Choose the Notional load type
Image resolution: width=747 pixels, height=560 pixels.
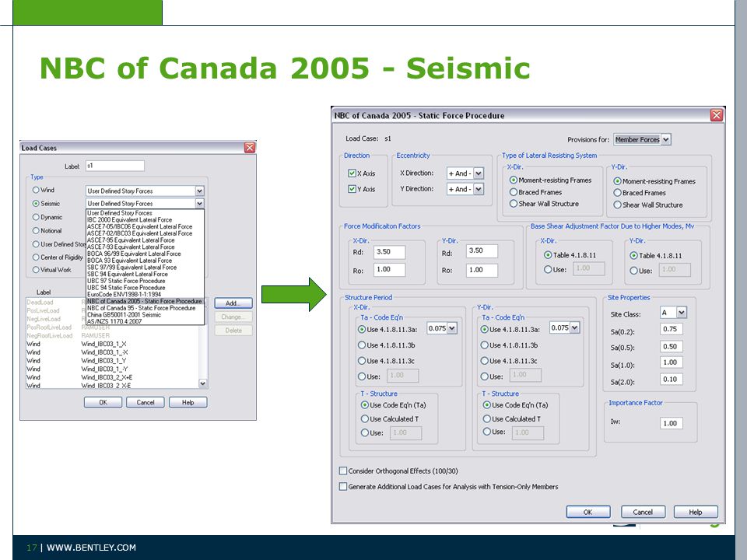(36, 230)
